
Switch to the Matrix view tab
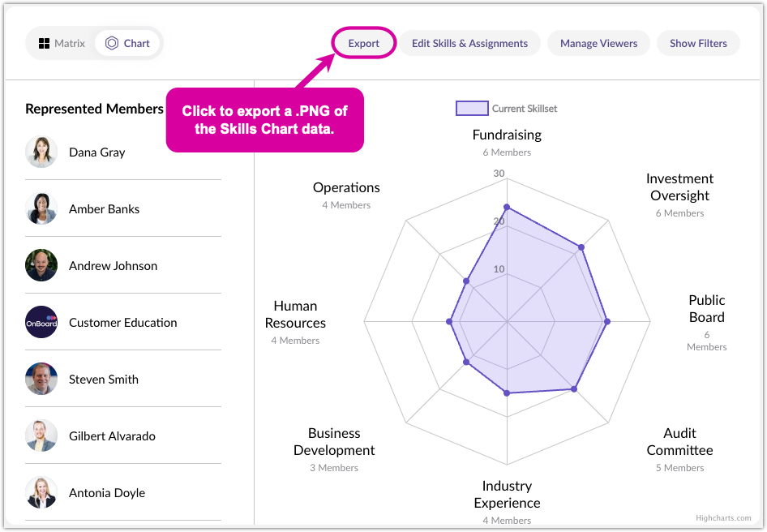tap(62, 43)
